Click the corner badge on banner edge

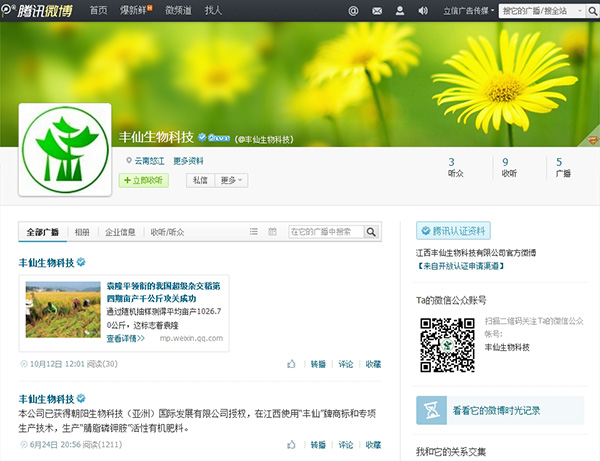593,140
